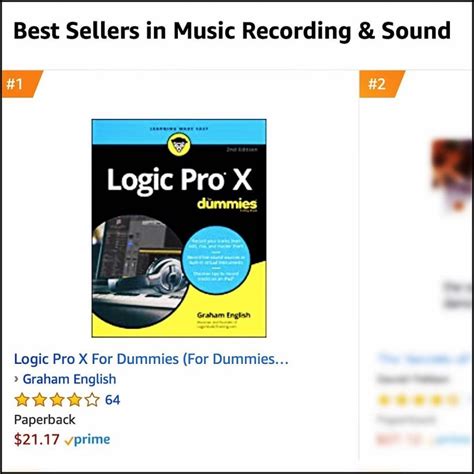This screenshot has width=474, height=474.
Task: Open the 64 customer reviews link
Action: click(112, 400)
